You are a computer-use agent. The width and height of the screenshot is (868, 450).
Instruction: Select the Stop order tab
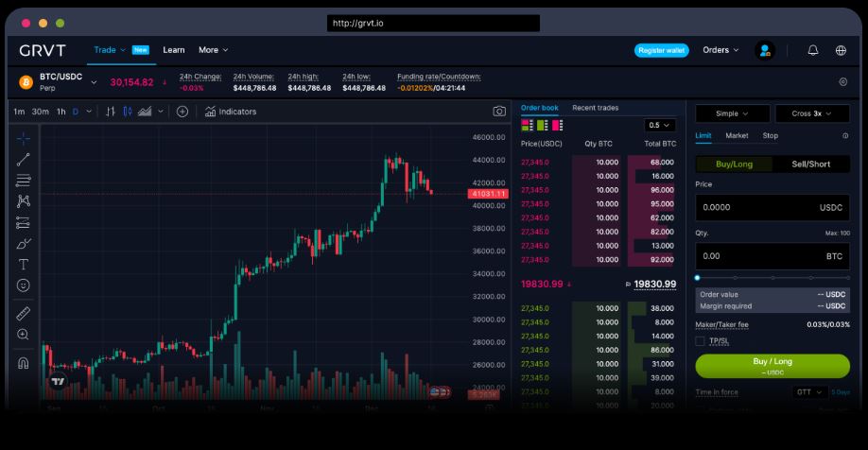[770, 135]
